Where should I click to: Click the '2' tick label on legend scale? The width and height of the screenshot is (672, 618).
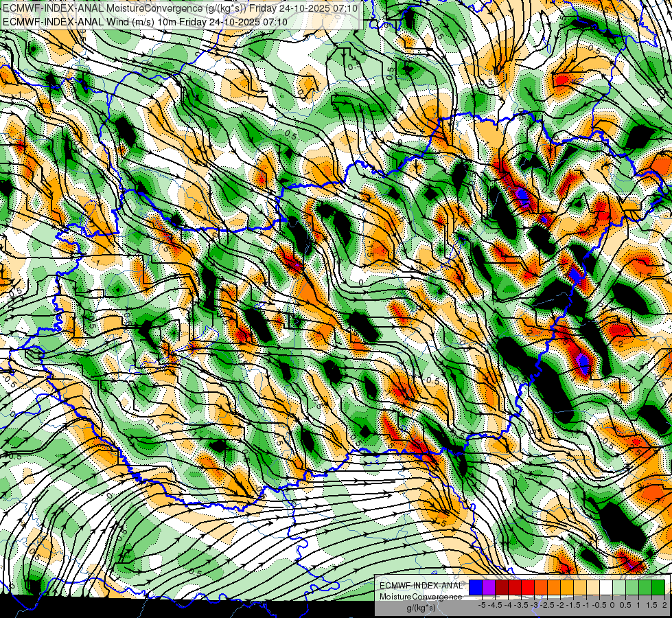(664, 605)
